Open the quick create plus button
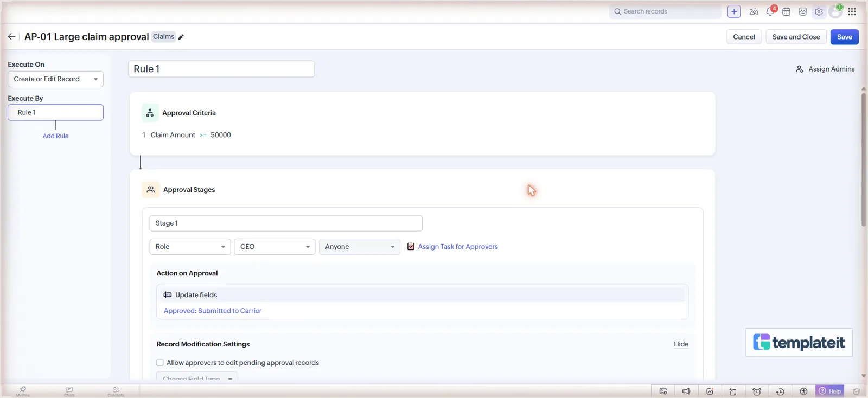The width and height of the screenshot is (868, 398). coord(734,11)
